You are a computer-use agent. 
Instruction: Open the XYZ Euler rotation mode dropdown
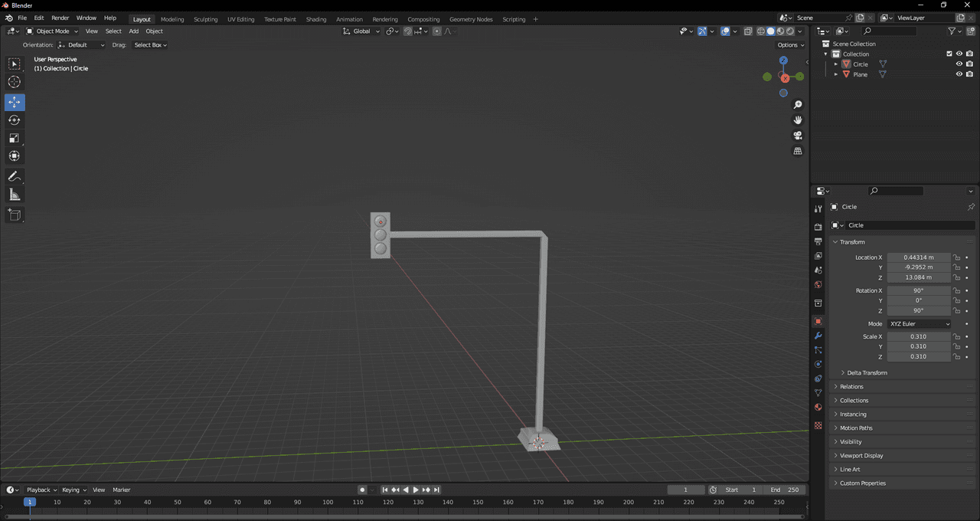(920, 324)
